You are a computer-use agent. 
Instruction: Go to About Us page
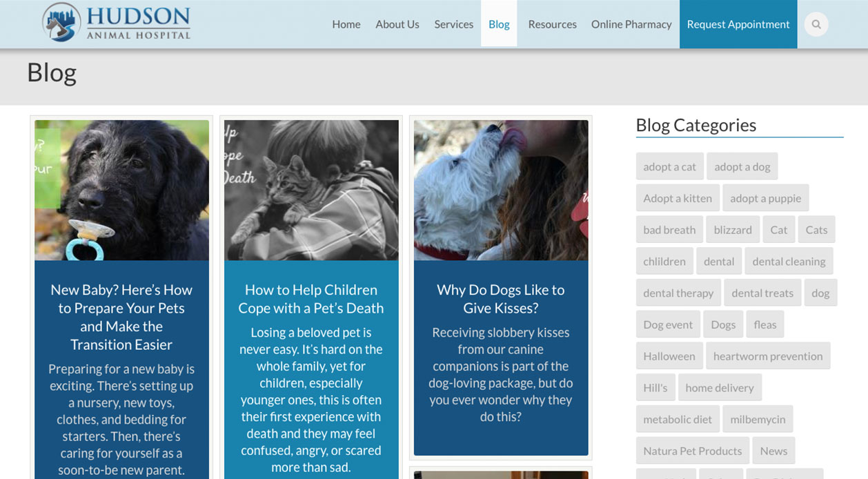click(397, 24)
